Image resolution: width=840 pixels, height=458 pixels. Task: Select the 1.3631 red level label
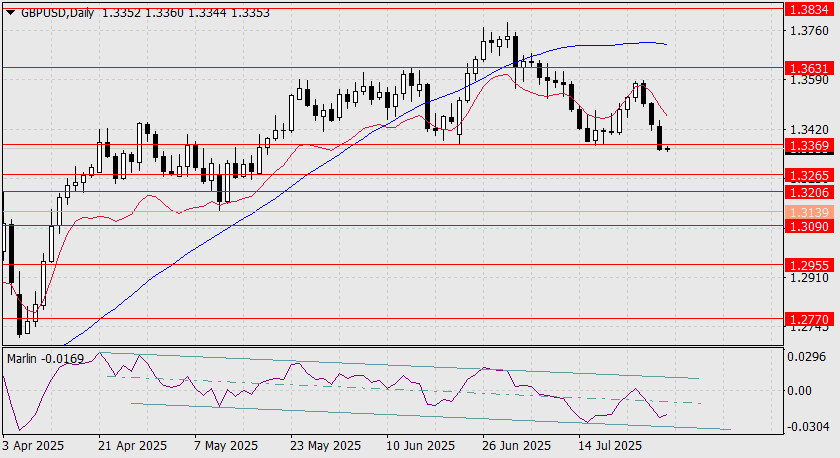809,69
